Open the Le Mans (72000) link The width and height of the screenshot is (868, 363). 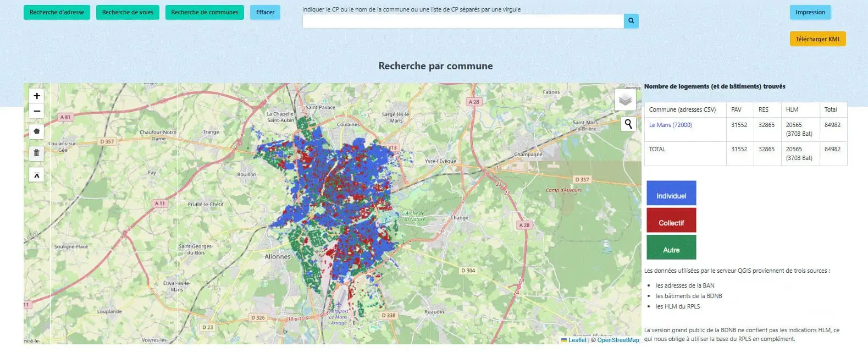click(670, 125)
